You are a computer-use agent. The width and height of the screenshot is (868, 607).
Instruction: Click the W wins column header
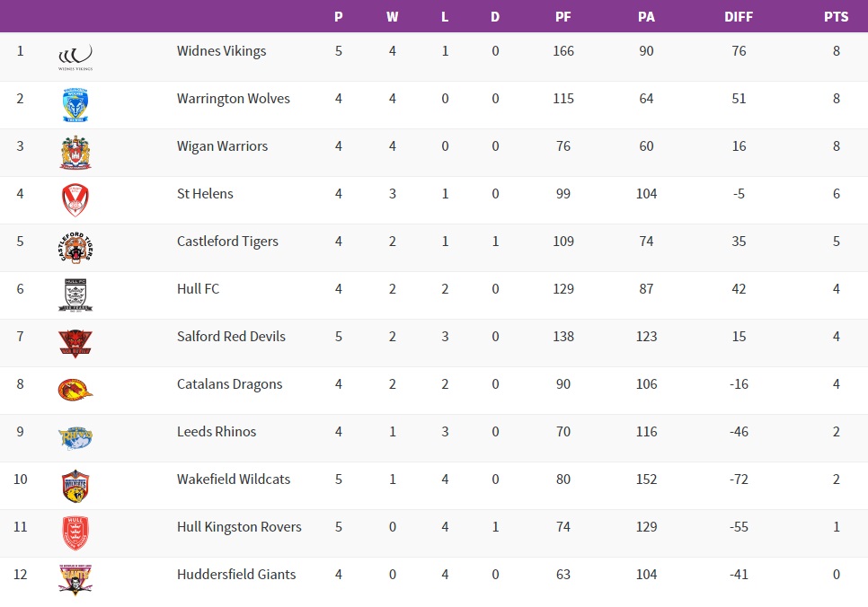coord(393,16)
